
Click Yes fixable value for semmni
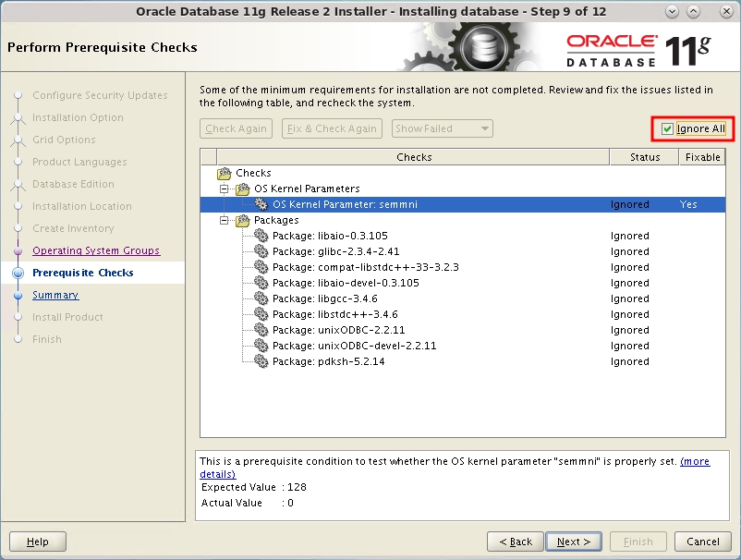pyautogui.click(x=688, y=204)
